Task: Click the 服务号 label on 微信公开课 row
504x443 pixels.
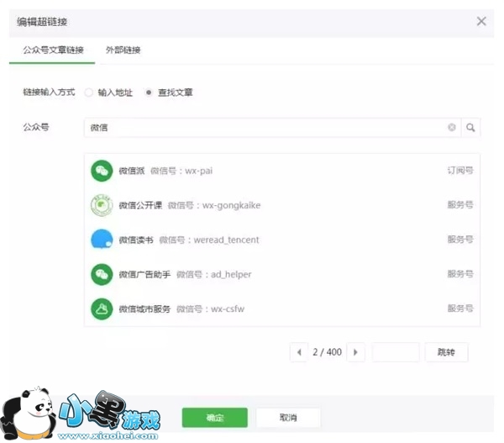Action: [460, 204]
